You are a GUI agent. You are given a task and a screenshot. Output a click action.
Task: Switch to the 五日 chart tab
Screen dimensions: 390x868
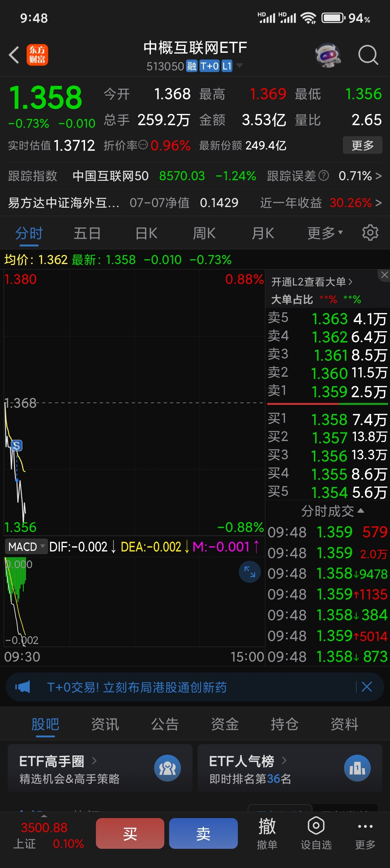(x=87, y=233)
